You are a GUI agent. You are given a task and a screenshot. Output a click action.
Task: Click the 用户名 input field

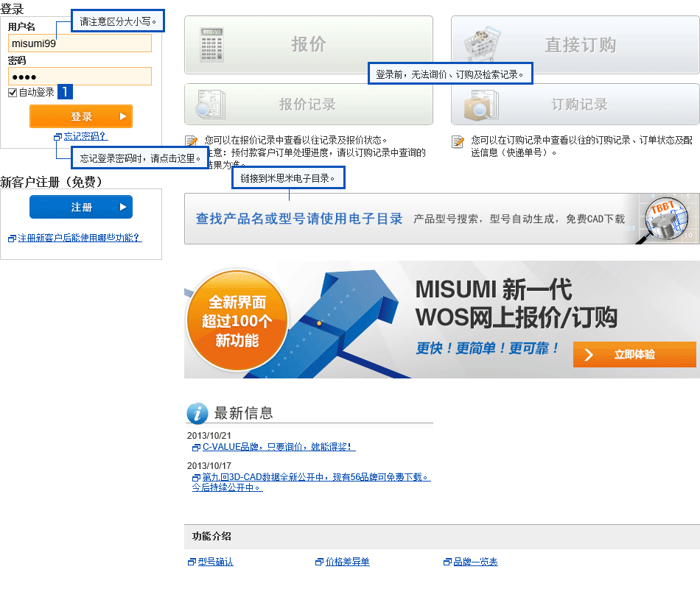coord(80,43)
